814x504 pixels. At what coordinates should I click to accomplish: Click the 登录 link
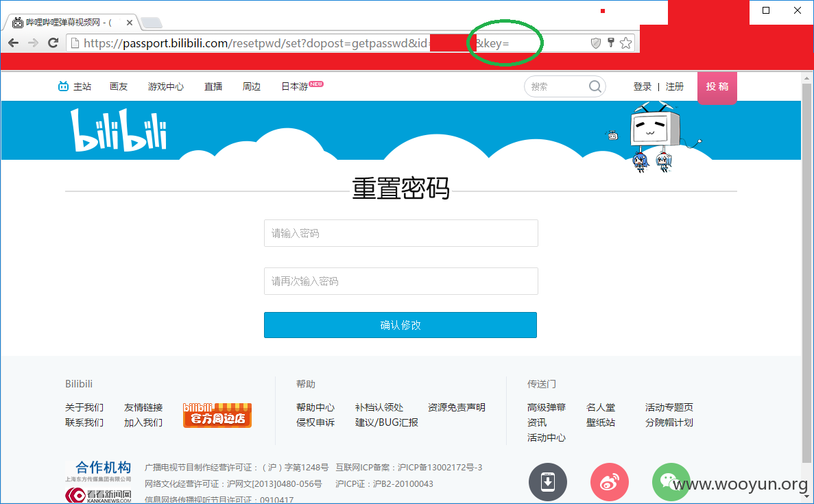pos(642,86)
